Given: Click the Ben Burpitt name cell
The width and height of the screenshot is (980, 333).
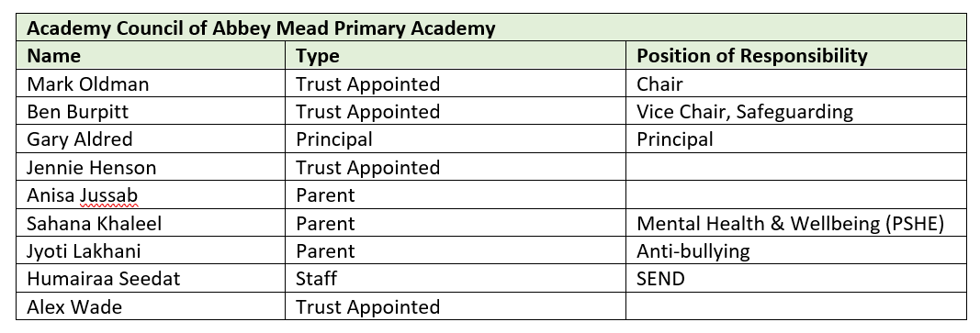Looking at the screenshot, I should pyautogui.click(x=151, y=111).
